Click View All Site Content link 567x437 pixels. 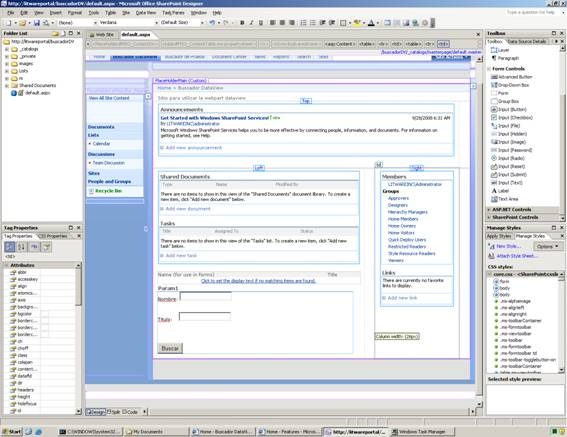109,98
